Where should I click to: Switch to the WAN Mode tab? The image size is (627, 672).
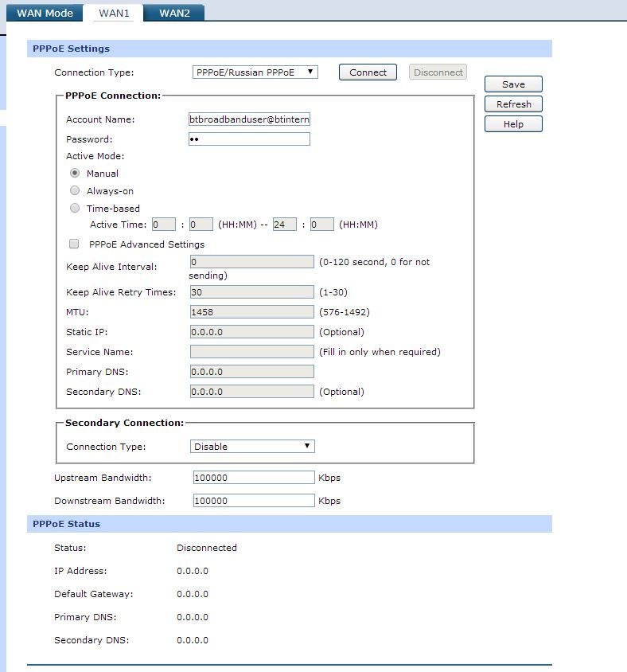45,13
